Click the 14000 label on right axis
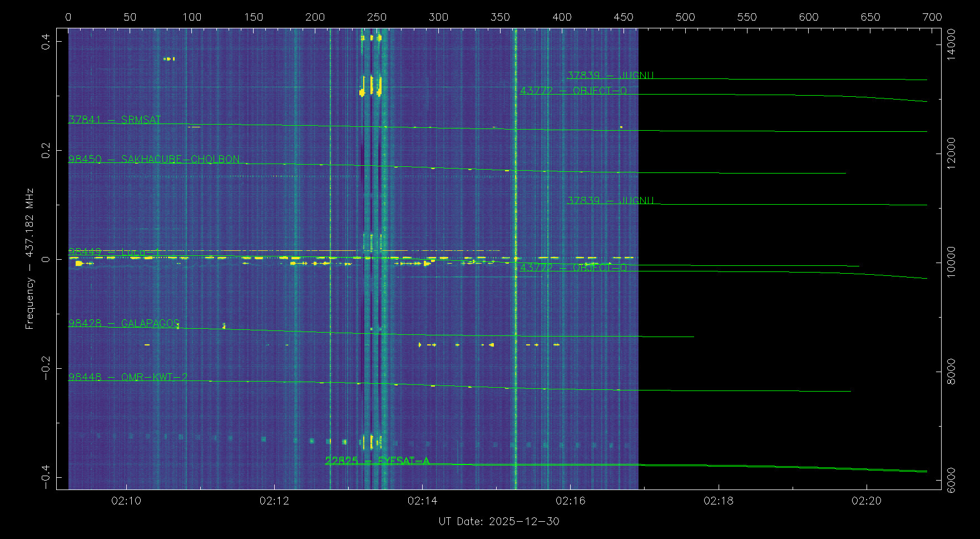The width and height of the screenshot is (980, 539). 951,44
